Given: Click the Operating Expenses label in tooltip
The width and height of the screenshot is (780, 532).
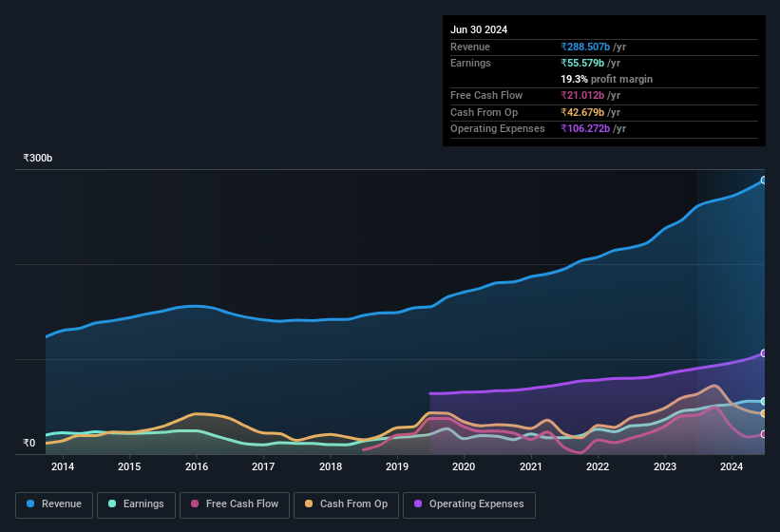Looking at the screenshot, I should (498, 129).
